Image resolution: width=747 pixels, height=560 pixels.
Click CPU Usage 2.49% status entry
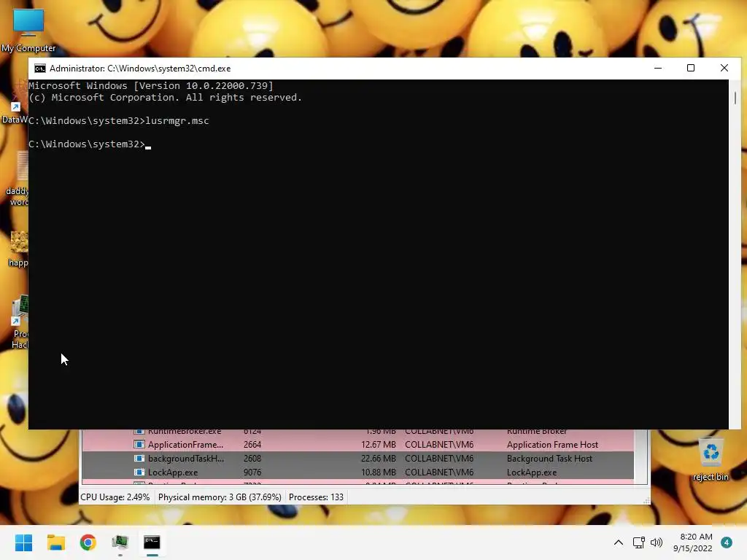[115, 497]
